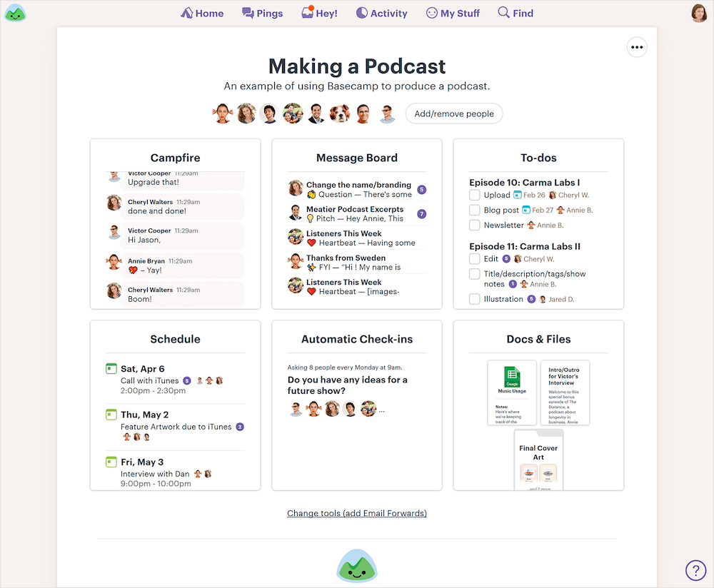Click the Question category icon under Change the name/branding
714x588 pixels.
pos(311,194)
